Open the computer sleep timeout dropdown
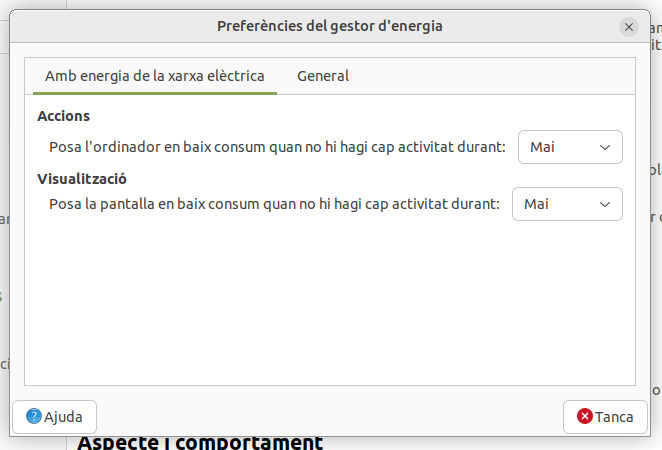 pos(570,147)
